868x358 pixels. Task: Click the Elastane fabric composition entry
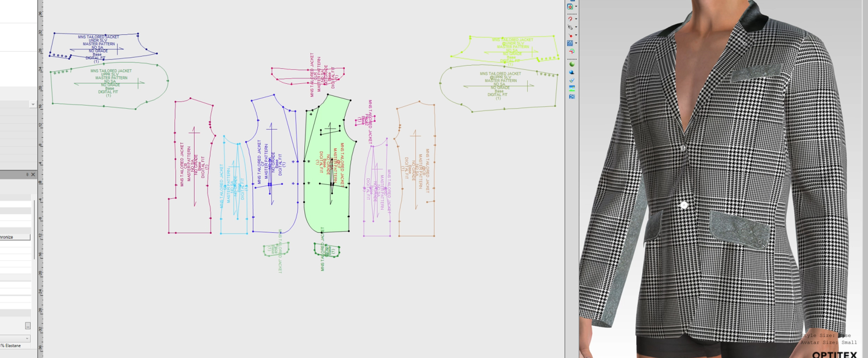[11, 346]
